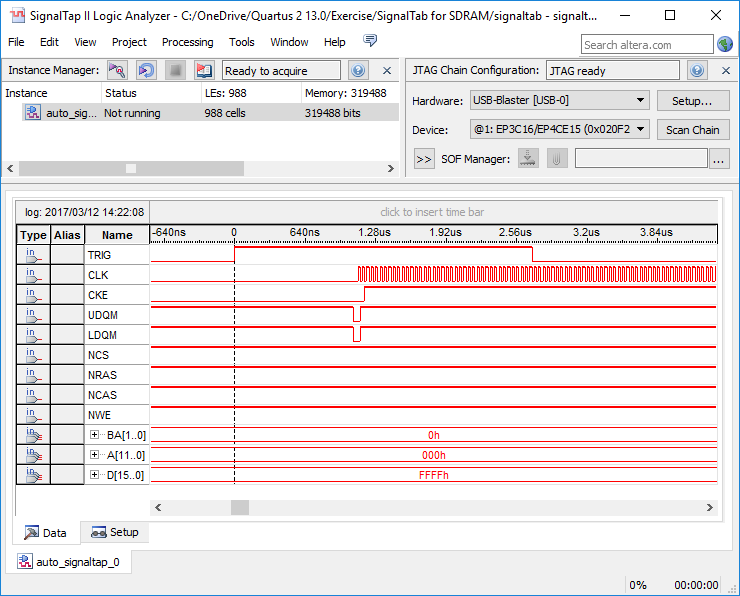Open Instance Manager help icon
740x596 pixels.
pyautogui.click(x=358, y=71)
